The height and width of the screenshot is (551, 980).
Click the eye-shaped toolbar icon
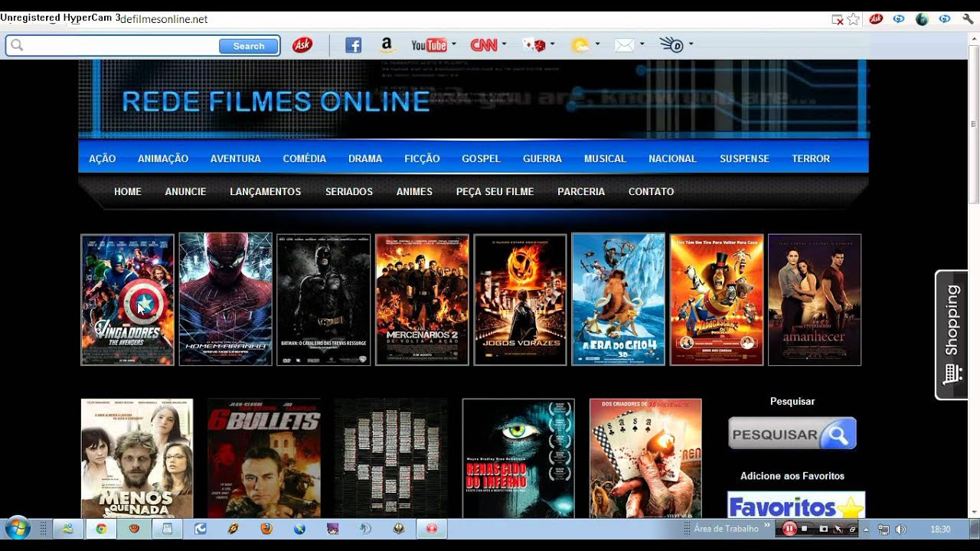pos(671,45)
